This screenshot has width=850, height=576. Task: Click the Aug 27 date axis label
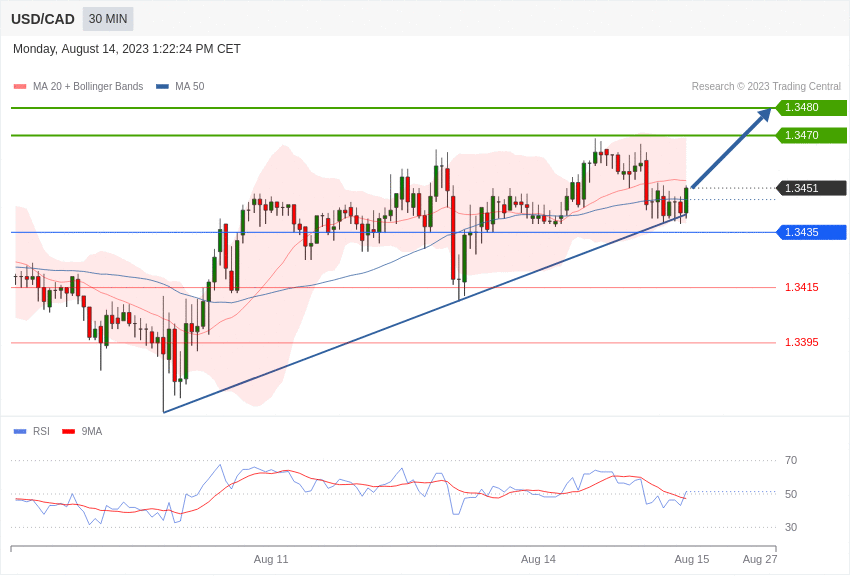click(x=760, y=559)
